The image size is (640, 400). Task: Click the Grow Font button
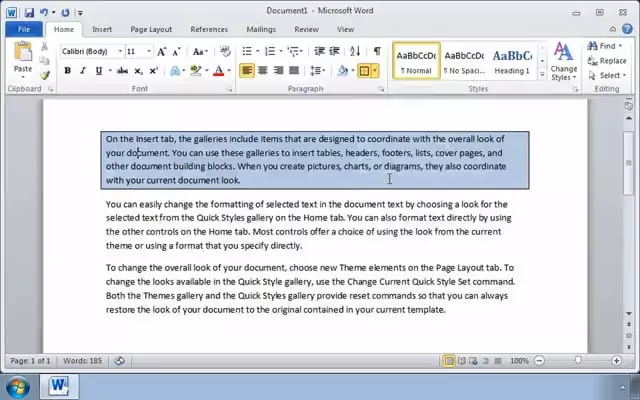(162, 51)
